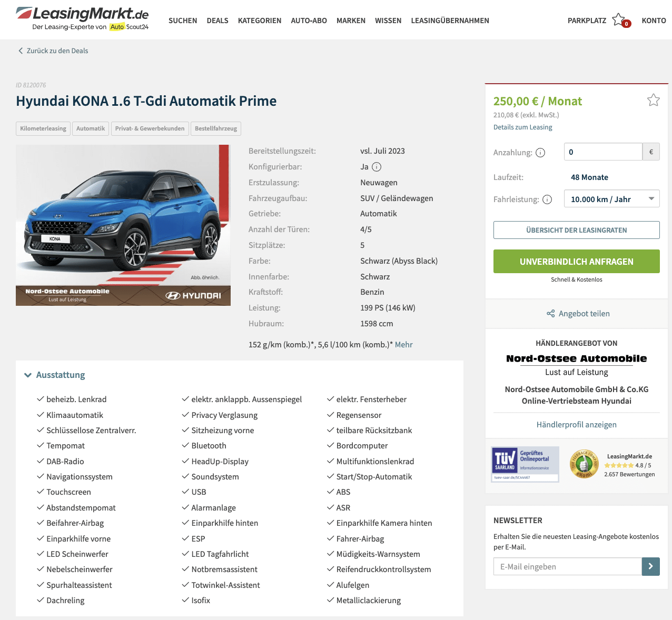This screenshot has width=672, height=620.
Task: Click the eKomi feedback seal
Action: coord(584,464)
